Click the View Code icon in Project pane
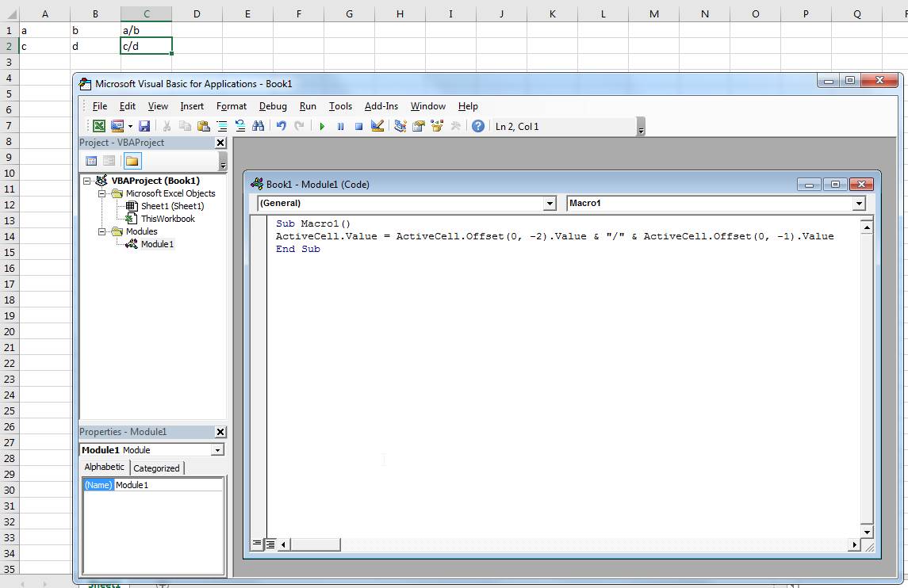 (x=91, y=161)
